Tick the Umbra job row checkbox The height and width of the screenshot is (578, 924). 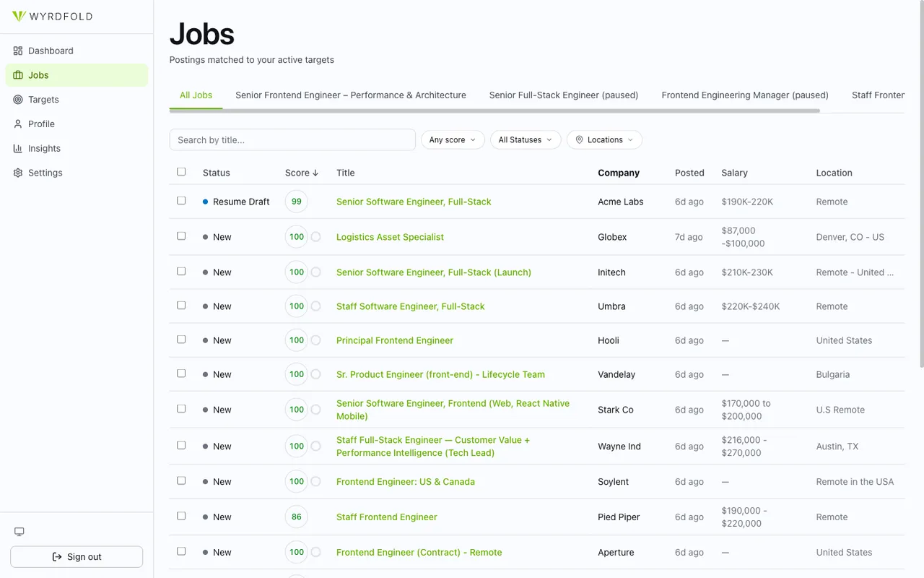[x=181, y=306]
